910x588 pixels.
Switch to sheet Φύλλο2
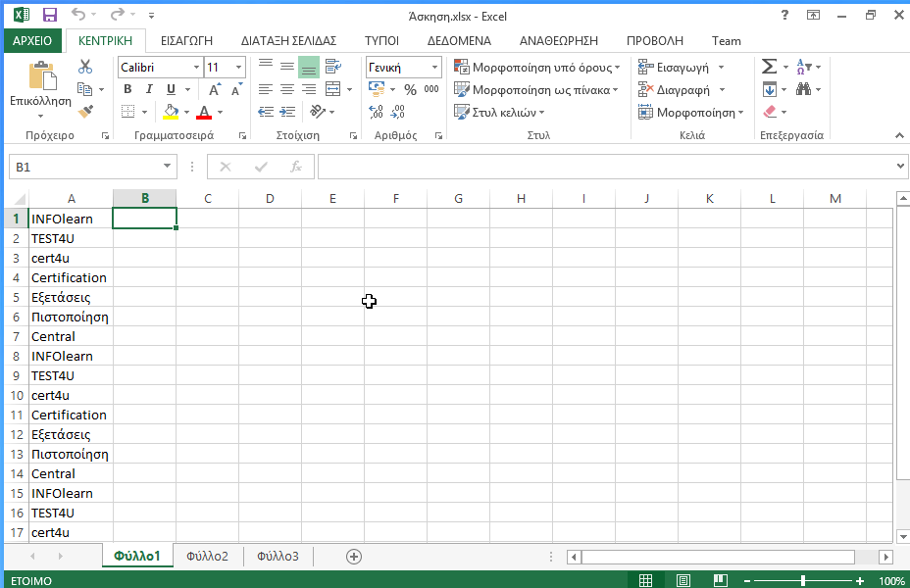207,556
